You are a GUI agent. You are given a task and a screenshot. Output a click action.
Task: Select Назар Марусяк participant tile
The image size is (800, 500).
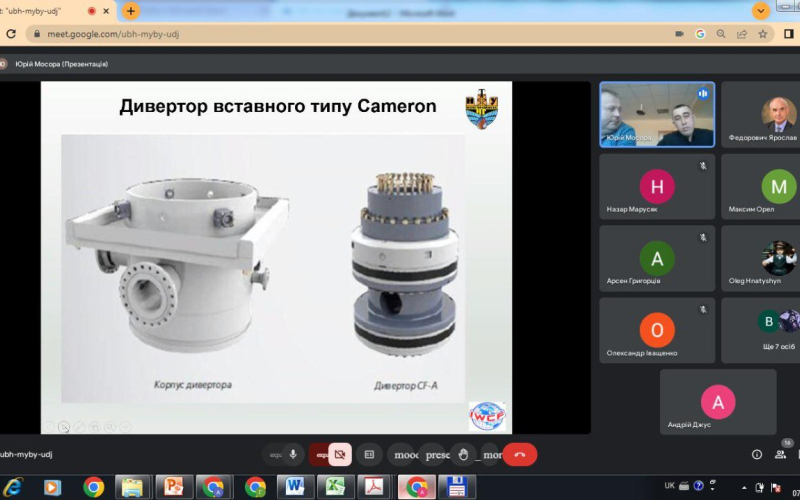coord(657,187)
